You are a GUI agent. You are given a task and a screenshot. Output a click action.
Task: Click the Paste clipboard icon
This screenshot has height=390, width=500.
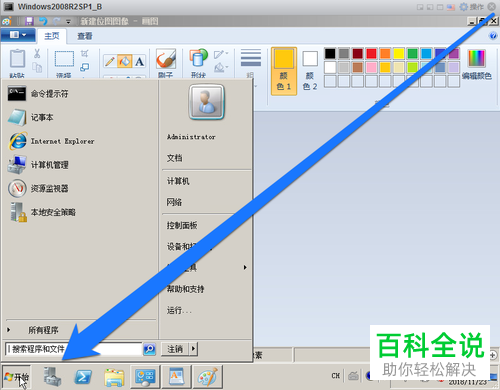[x=17, y=59]
